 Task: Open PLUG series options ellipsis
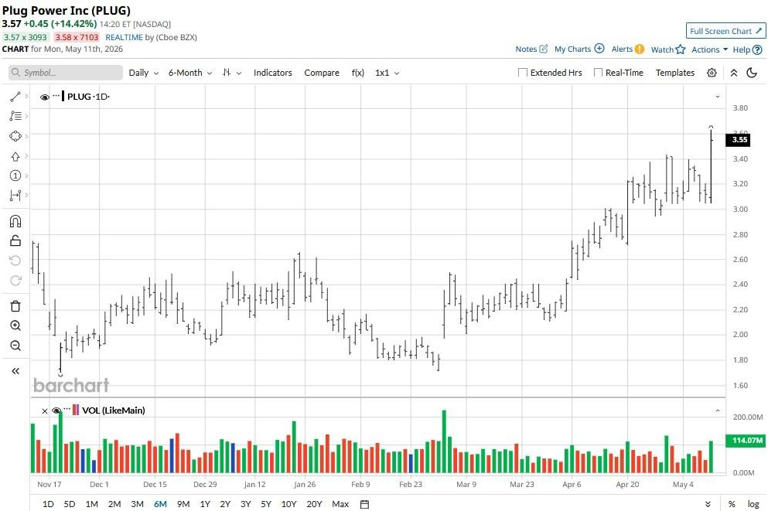coord(56,95)
